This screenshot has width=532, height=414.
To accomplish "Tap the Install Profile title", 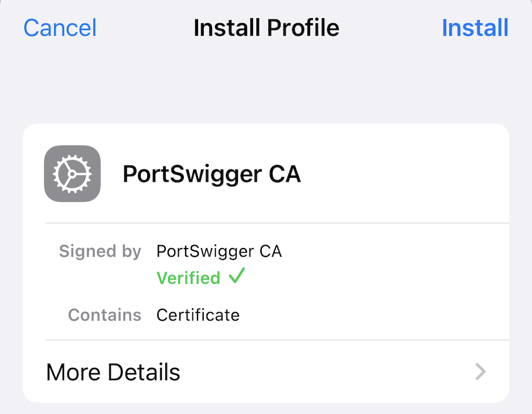I will point(266,27).
